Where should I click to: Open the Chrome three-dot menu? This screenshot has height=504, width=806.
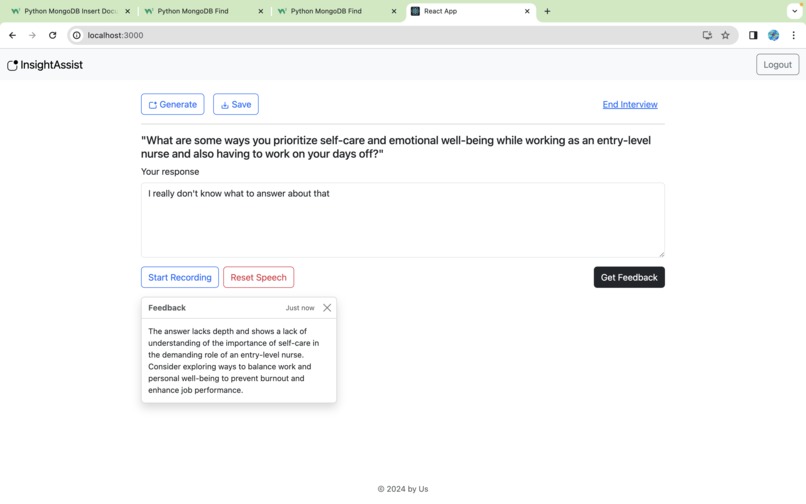[794, 35]
